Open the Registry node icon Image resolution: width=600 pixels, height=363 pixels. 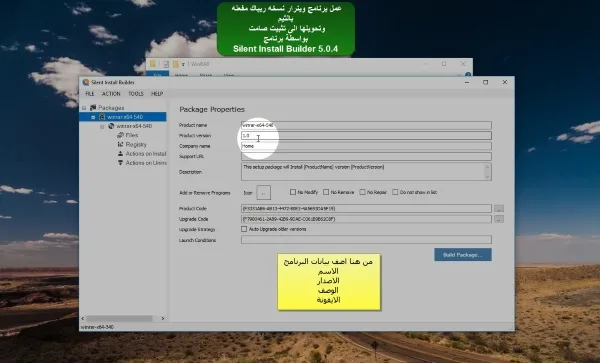coord(121,144)
